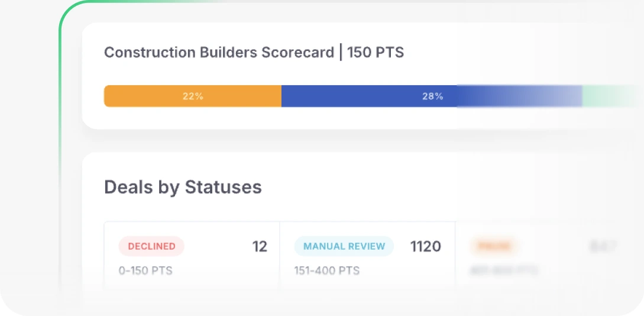Select the pale green segment at bar's end
This screenshot has width=644, height=316.
point(613,96)
